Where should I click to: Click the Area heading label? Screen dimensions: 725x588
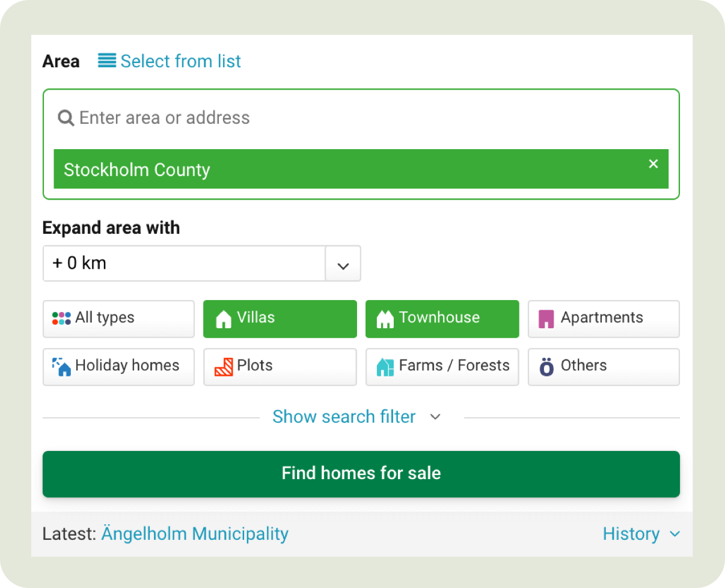(61, 61)
